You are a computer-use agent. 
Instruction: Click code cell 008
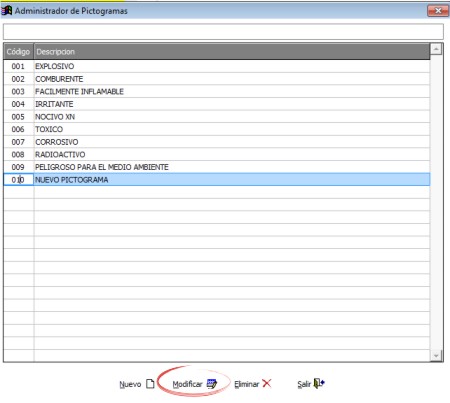click(18, 155)
